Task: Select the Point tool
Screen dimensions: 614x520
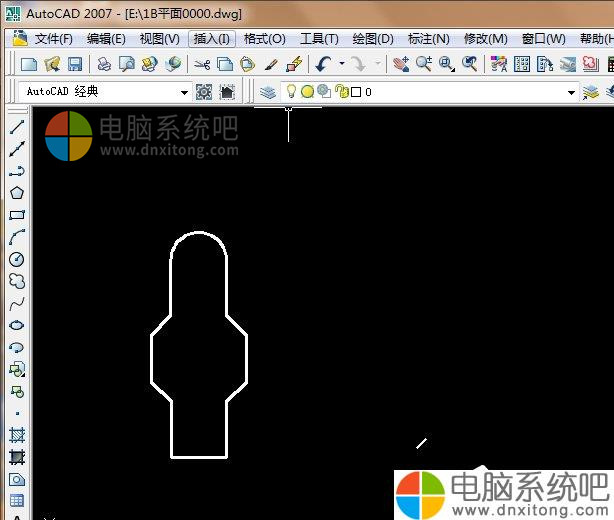Action: (17, 413)
